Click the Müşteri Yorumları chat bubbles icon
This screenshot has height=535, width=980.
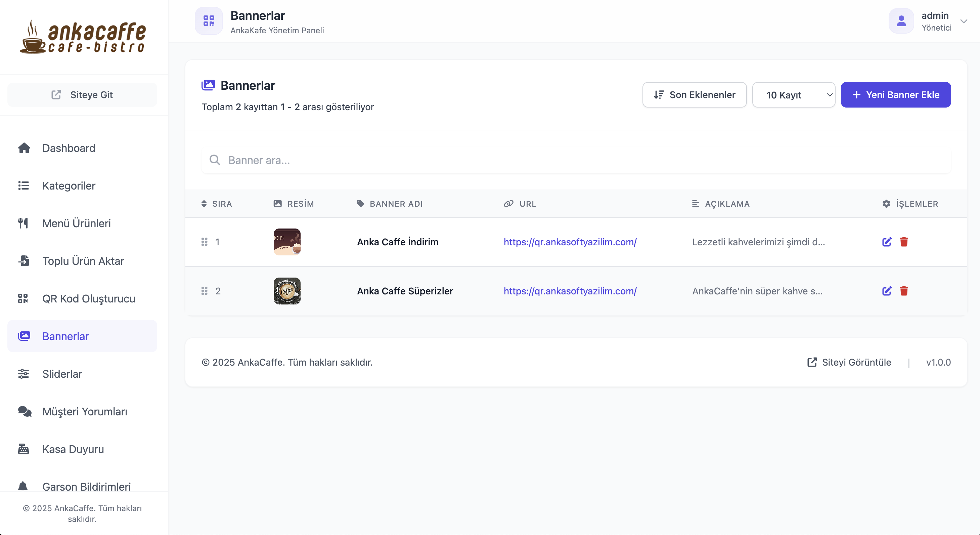click(x=25, y=412)
